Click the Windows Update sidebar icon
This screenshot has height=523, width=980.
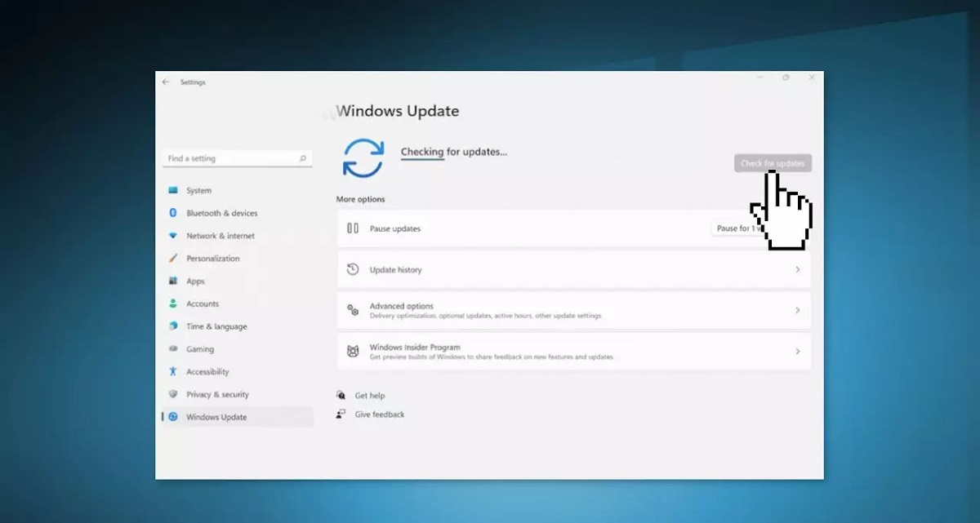173,417
